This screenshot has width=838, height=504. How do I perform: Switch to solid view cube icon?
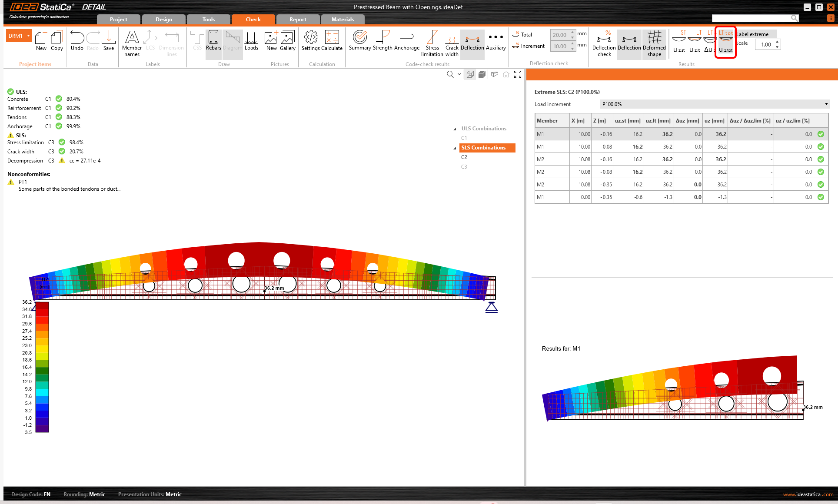point(482,74)
